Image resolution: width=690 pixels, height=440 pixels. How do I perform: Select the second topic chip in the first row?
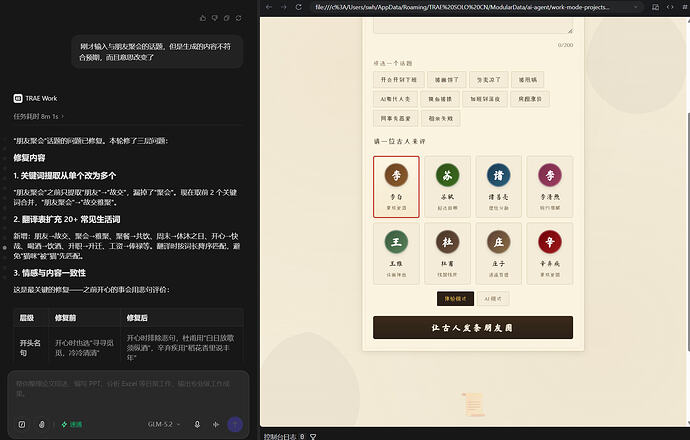tap(447, 80)
